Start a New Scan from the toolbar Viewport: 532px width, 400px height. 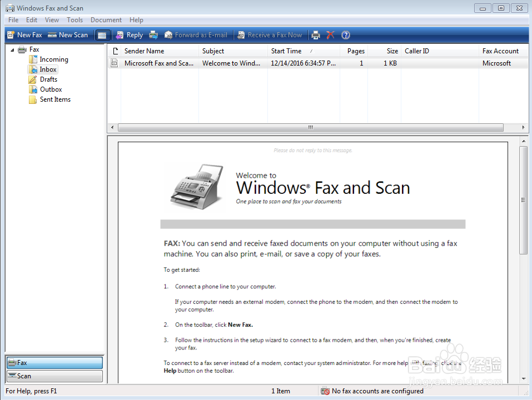(68, 35)
